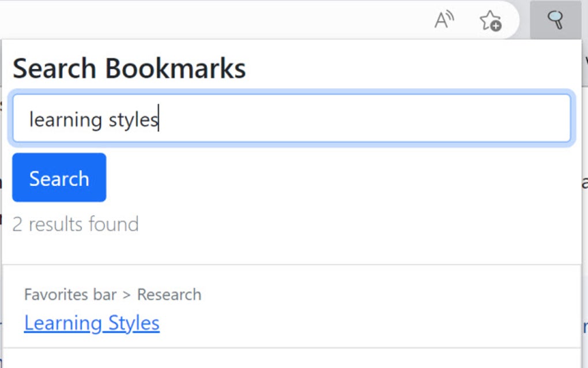Select the A-with-waves read aloud symbol
This screenshot has height=368, width=588.
444,19
